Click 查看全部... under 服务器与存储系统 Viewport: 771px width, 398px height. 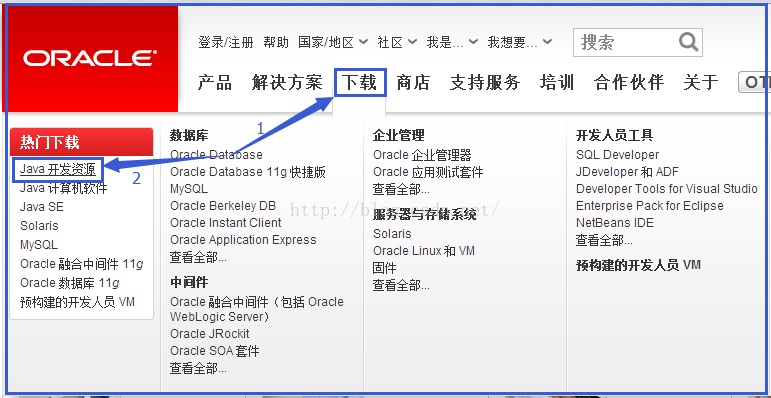tap(401, 285)
